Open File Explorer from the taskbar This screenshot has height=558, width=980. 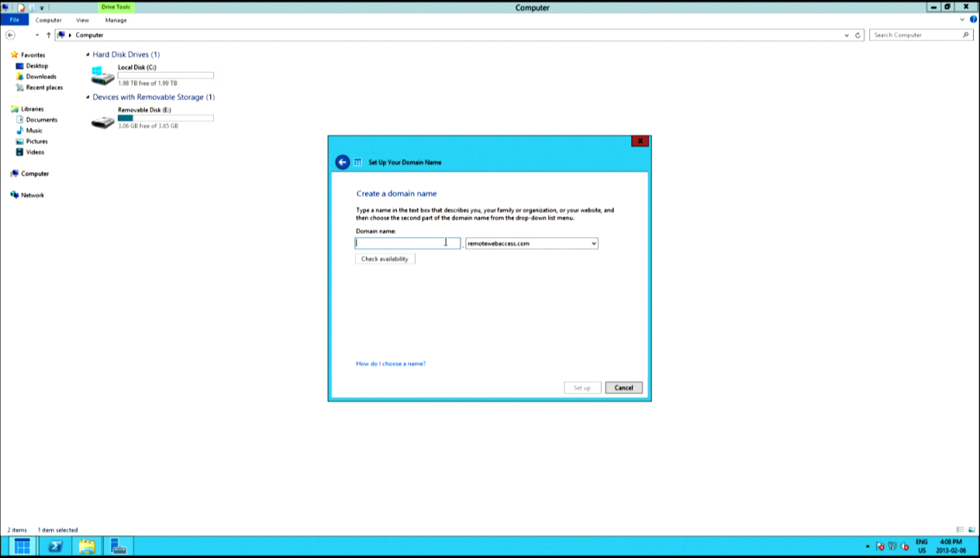(x=87, y=546)
